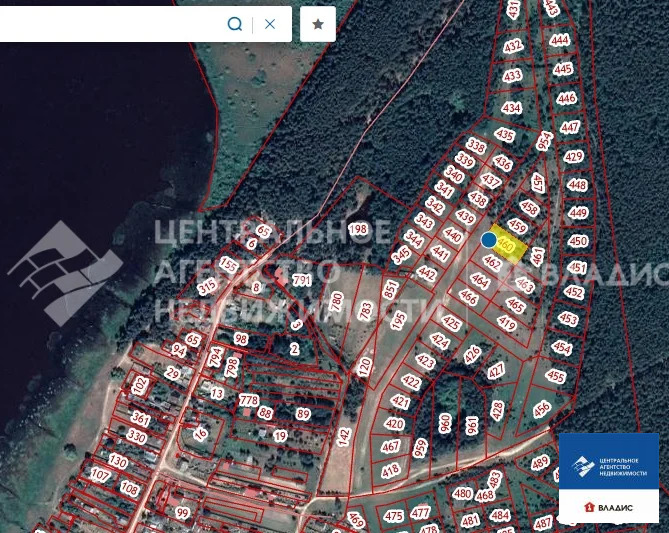Click the magnifier search icon
The height and width of the screenshot is (533, 669).
(x=235, y=24)
